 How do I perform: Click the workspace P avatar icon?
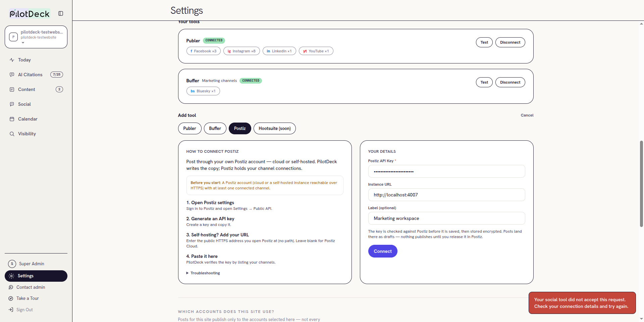click(13, 37)
